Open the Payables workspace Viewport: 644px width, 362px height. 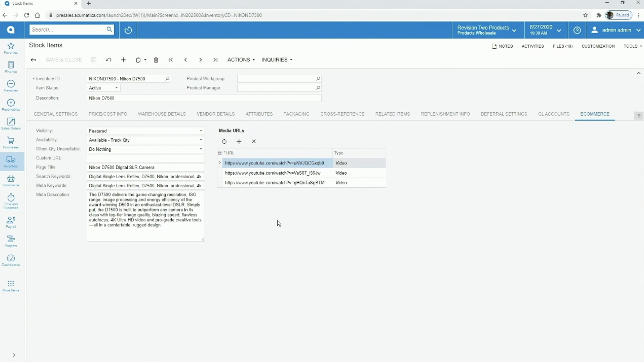coord(11,86)
